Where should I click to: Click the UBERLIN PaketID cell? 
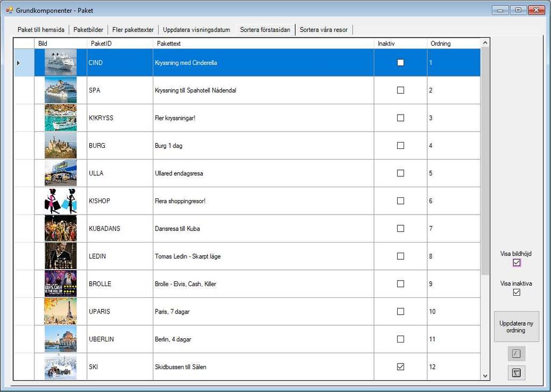(x=120, y=339)
